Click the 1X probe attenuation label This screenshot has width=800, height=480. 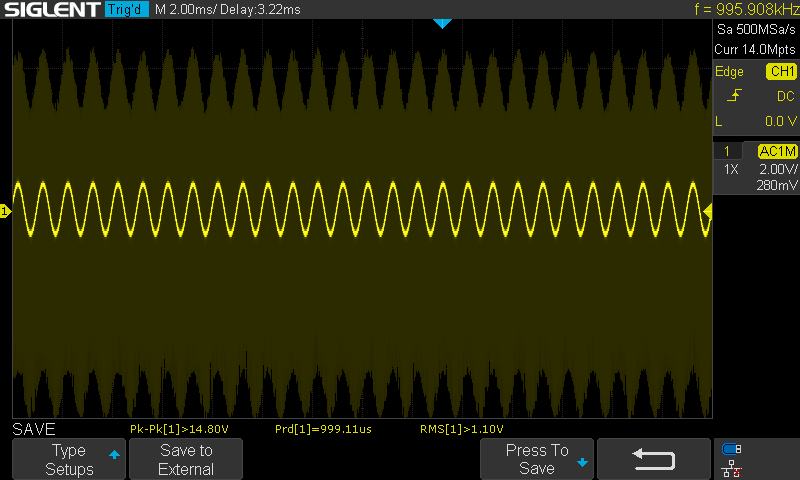(x=731, y=169)
